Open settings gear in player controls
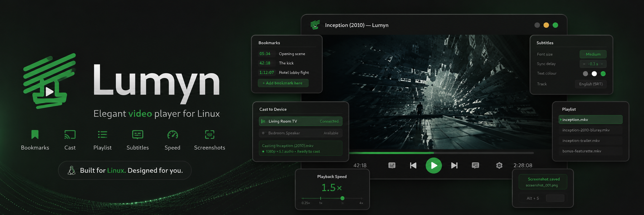 [499, 165]
